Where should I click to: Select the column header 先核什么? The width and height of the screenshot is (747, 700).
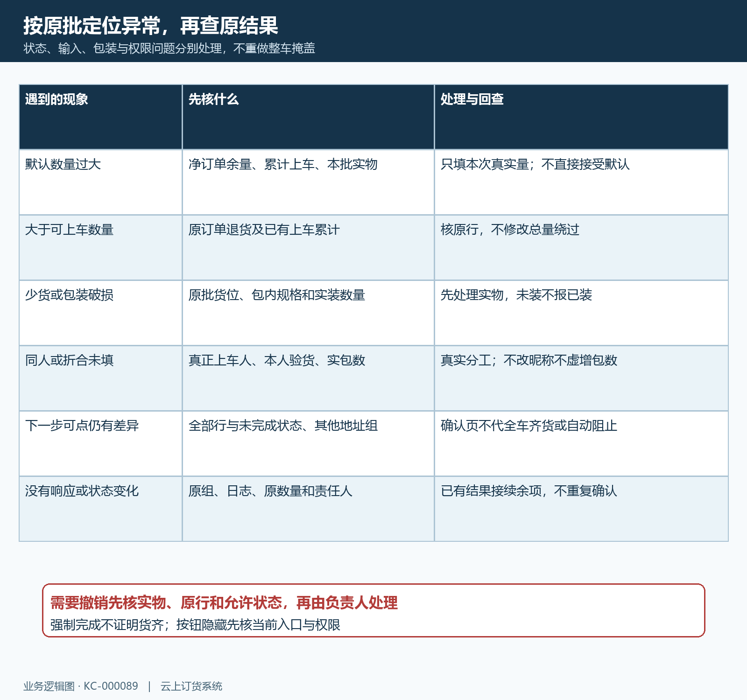click(308, 117)
